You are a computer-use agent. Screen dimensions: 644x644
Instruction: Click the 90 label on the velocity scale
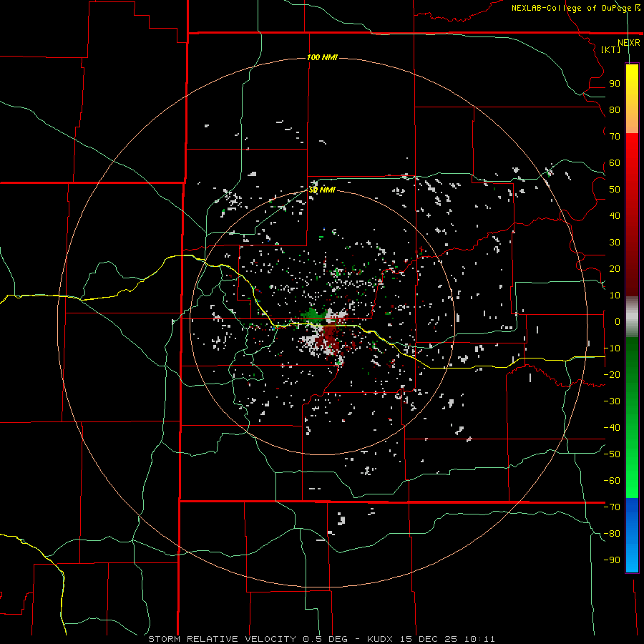615,84
